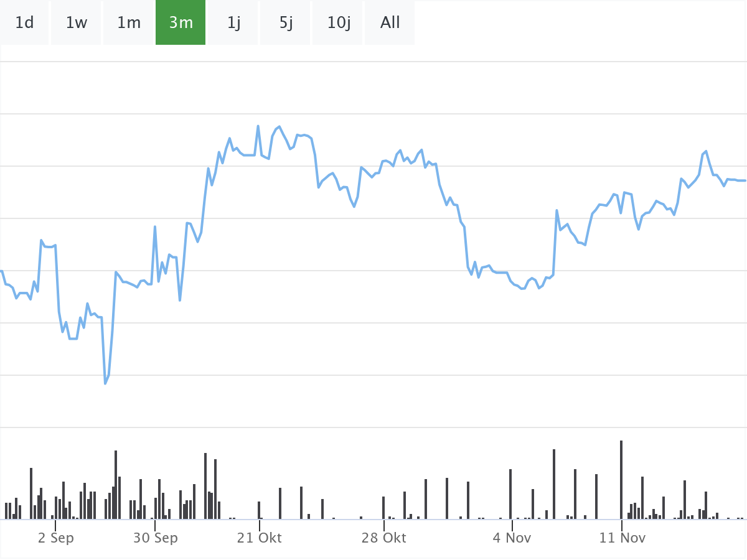Image resolution: width=747 pixels, height=560 pixels.
Task: Click the volume bar above 4 Nov tick
Action: tap(510, 493)
